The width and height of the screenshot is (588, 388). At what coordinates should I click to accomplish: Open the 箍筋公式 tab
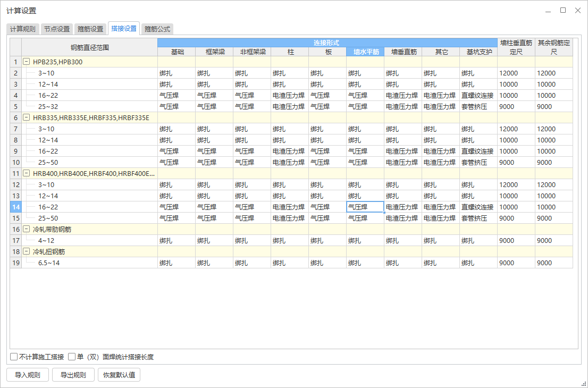click(x=158, y=29)
